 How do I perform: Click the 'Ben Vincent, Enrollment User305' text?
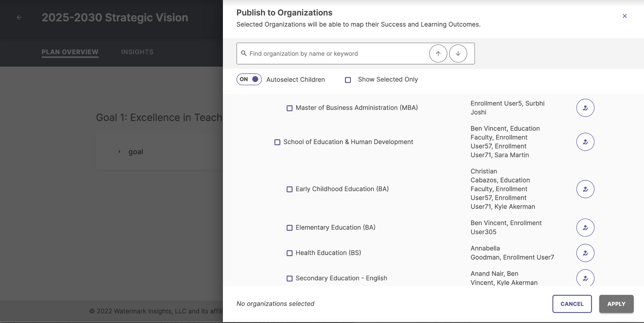(x=506, y=227)
